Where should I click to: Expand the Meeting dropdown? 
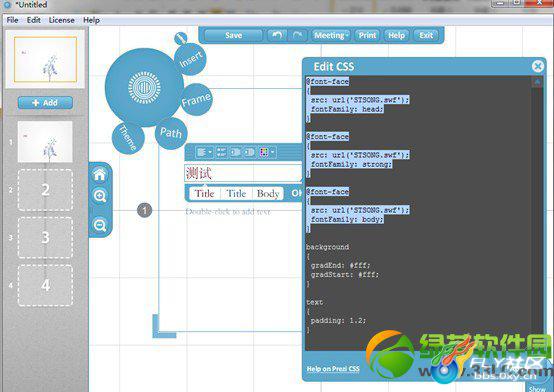tap(331, 35)
